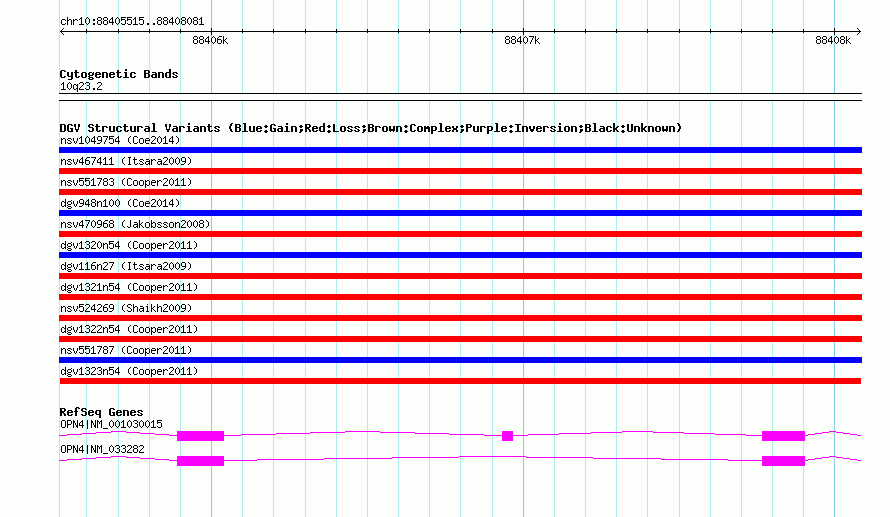The image size is (890, 517).
Task: Click the RefSeq Genes track title
Action: 101,412
